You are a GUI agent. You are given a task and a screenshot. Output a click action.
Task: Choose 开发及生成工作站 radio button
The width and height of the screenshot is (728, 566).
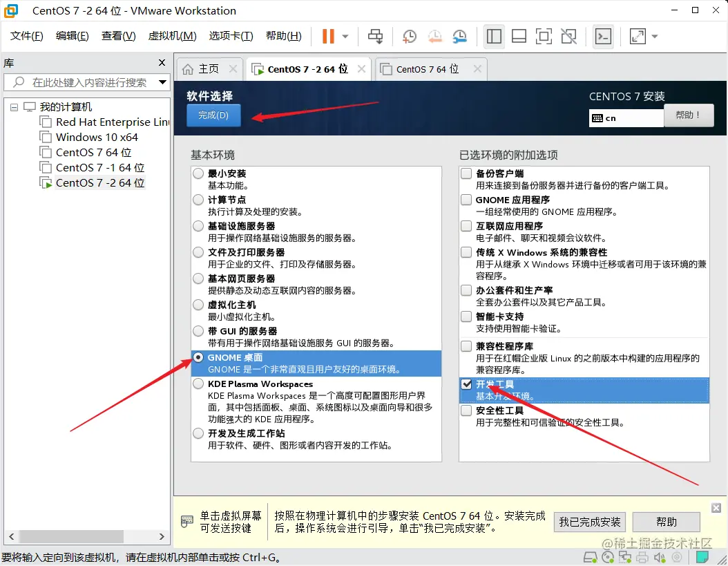(x=198, y=433)
